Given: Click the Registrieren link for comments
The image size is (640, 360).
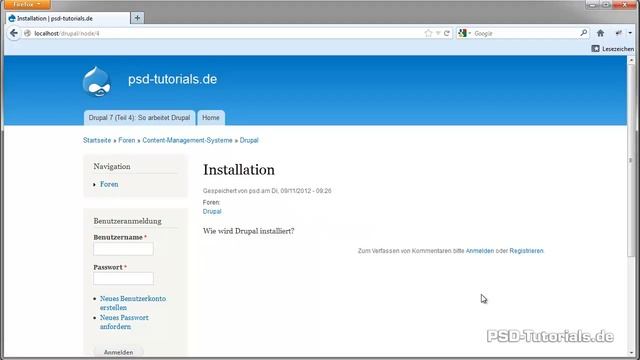Looking at the screenshot, I should click(x=526, y=251).
